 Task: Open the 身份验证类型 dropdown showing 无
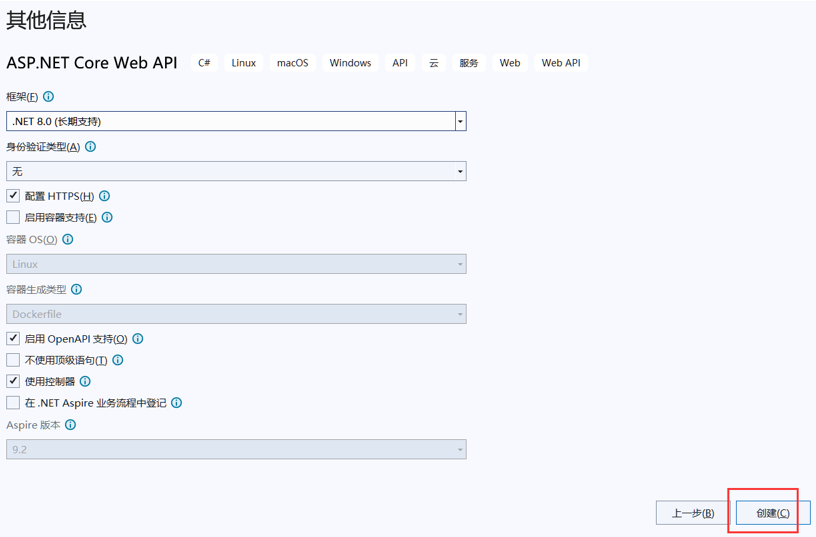coord(236,171)
